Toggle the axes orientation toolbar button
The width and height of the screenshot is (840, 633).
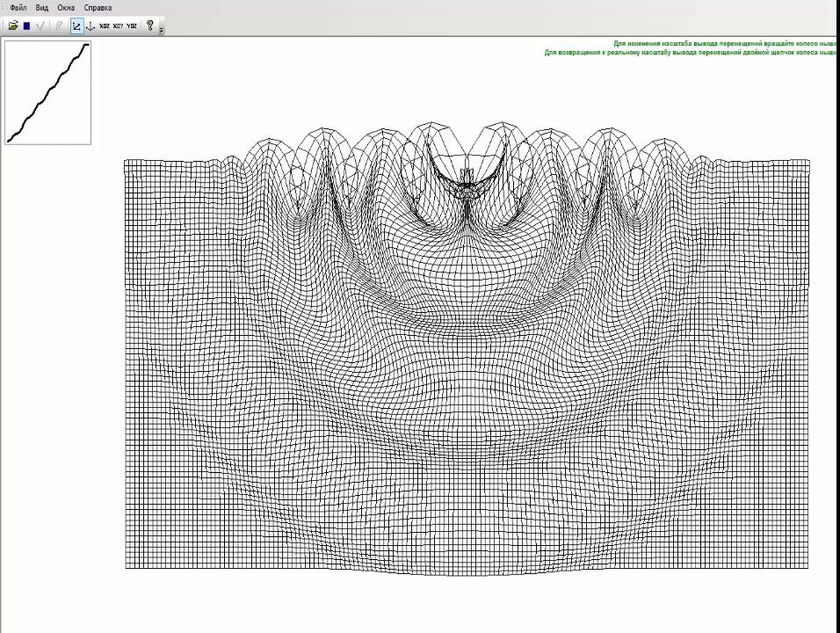pos(76,26)
